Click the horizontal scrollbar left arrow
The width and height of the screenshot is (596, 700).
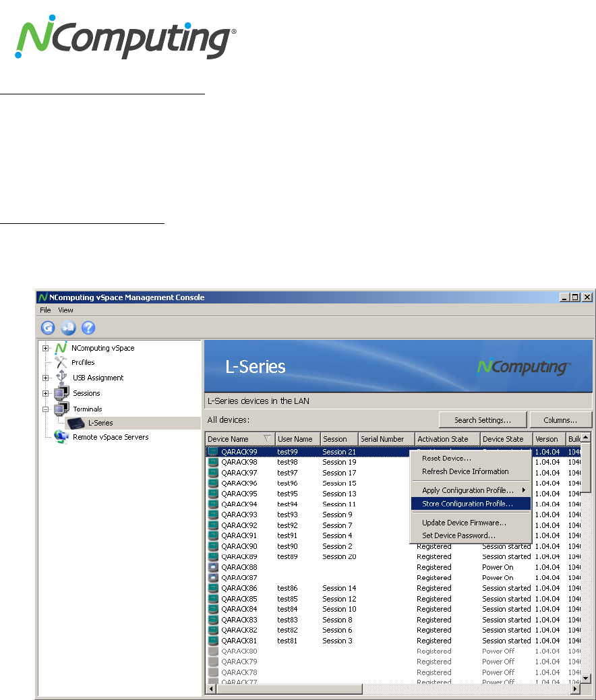click(212, 689)
